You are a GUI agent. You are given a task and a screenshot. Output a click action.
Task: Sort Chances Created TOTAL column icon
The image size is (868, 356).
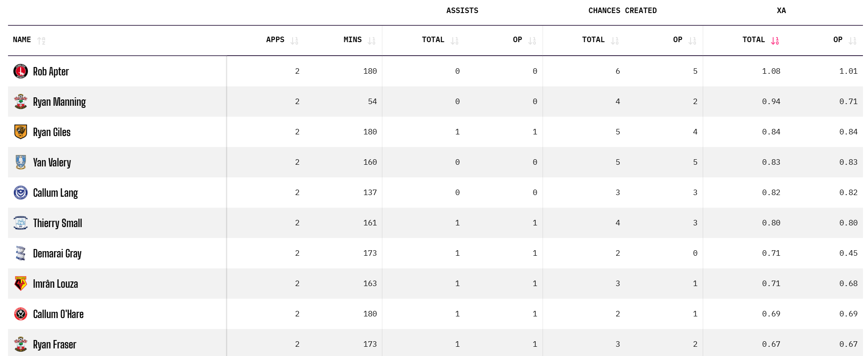[615, 41]
